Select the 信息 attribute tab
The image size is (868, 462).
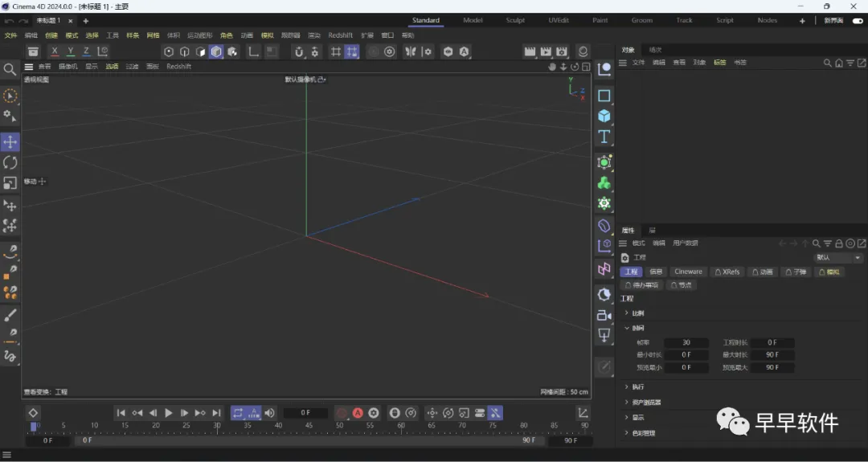[656, 272]
